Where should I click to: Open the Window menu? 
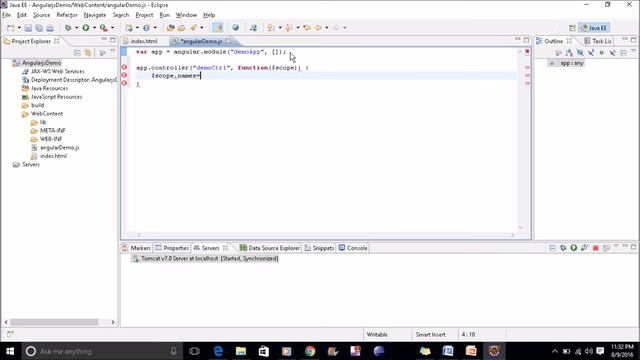point(186,15)
